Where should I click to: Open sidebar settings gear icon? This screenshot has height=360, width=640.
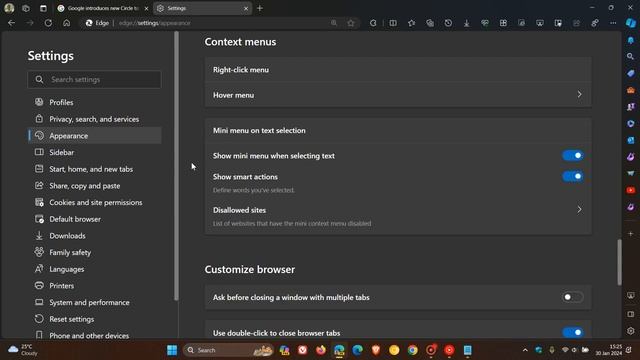(631, 331)
